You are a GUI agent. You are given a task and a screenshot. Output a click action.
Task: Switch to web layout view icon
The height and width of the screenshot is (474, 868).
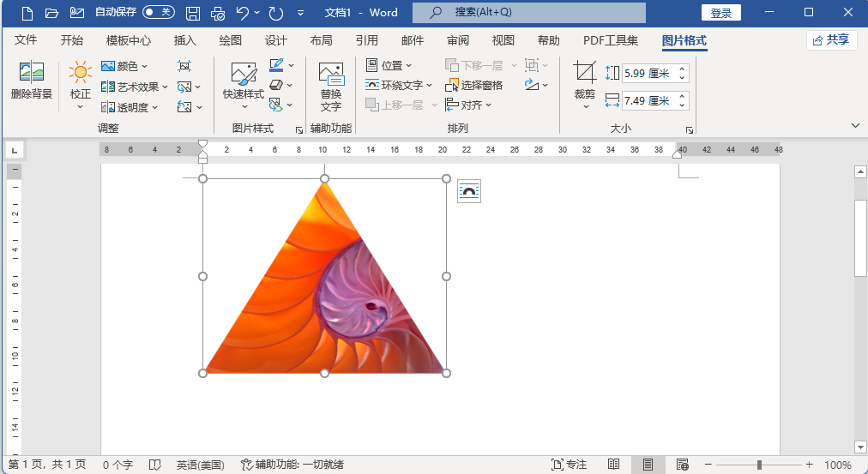(x=683, y=465)
